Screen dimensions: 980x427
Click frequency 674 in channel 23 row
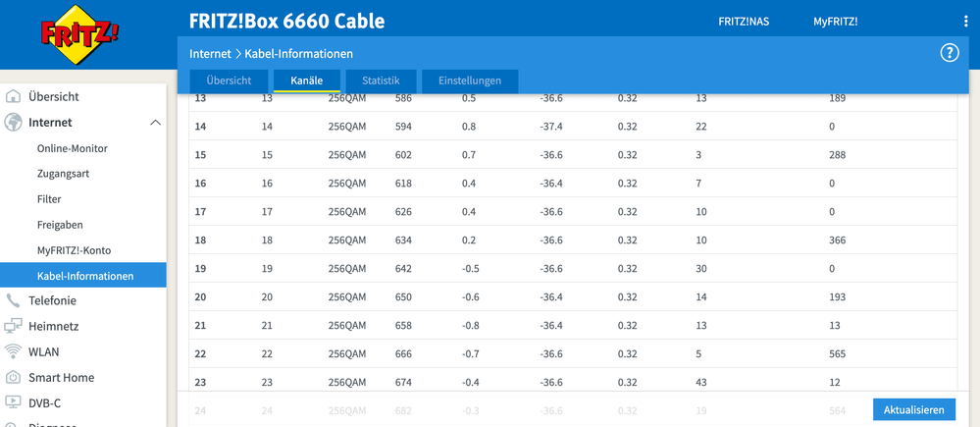[403, 383]
